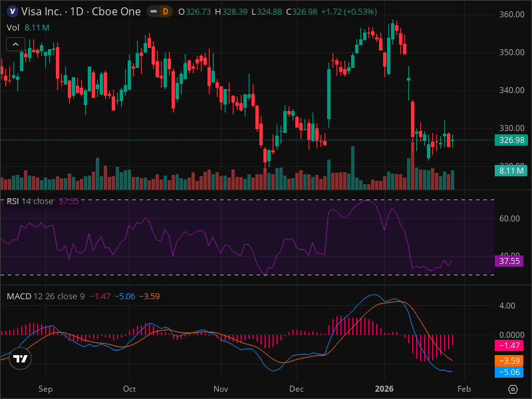Viewport: 532px width, 399px height.
Task: Select the Vol indicator legend label
Action: point(13,27)
